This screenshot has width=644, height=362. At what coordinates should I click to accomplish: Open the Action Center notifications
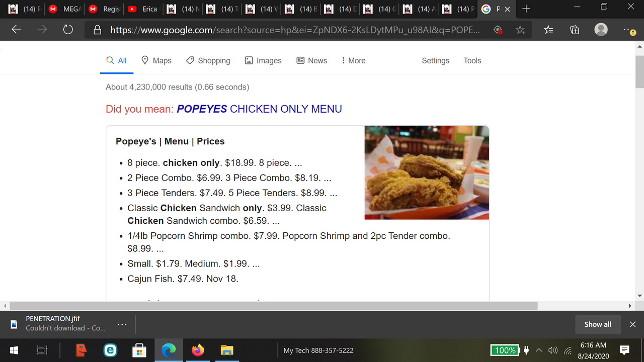pos(624,350)
